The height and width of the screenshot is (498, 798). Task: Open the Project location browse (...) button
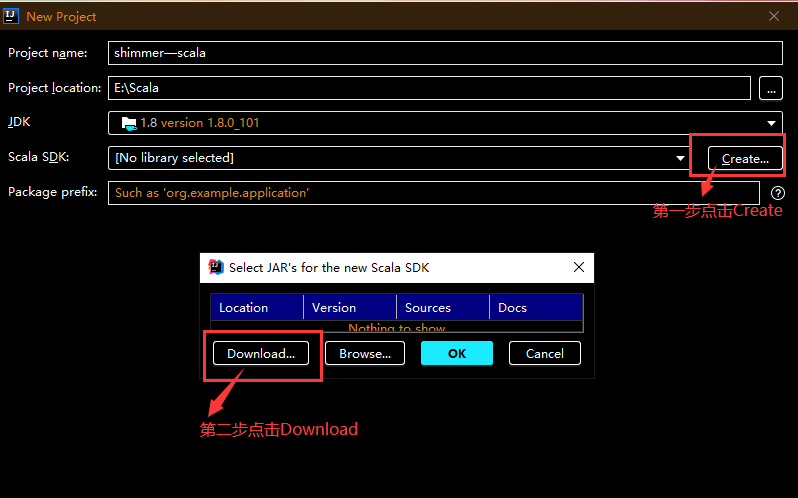click(771, 89)
